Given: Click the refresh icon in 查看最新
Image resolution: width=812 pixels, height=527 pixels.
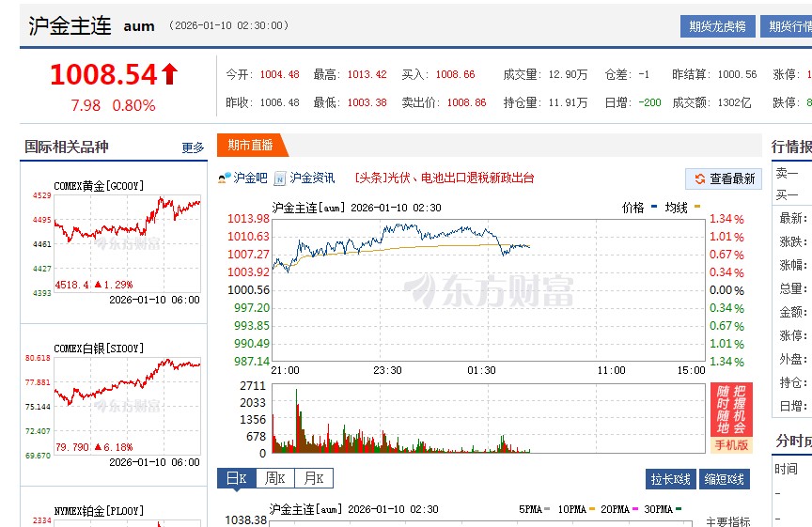Looking at the screenshot, I should click(x=699, y=178).
